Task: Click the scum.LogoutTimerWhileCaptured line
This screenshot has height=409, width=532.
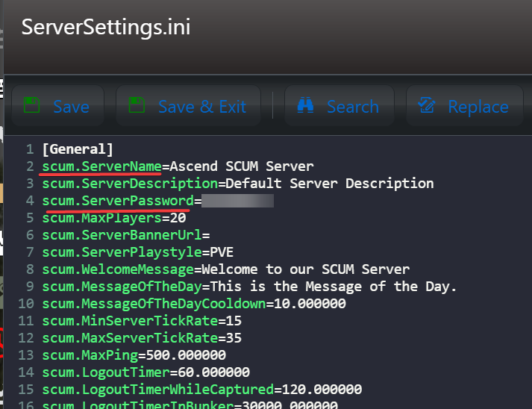Action: tap(202, 390)
